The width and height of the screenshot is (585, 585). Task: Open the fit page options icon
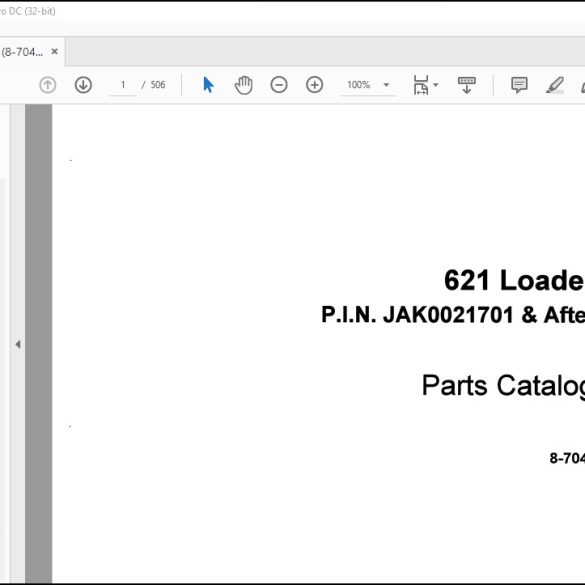click(421, 85)
